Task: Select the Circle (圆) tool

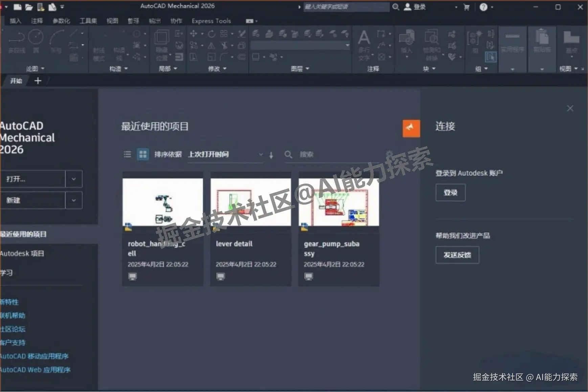Action: pos(36,42)
